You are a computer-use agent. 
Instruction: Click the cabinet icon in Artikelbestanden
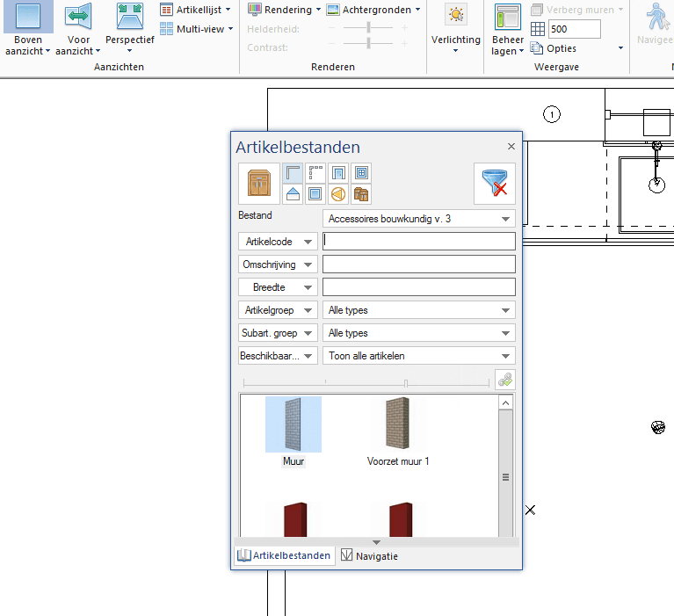[x=258, y=184]
